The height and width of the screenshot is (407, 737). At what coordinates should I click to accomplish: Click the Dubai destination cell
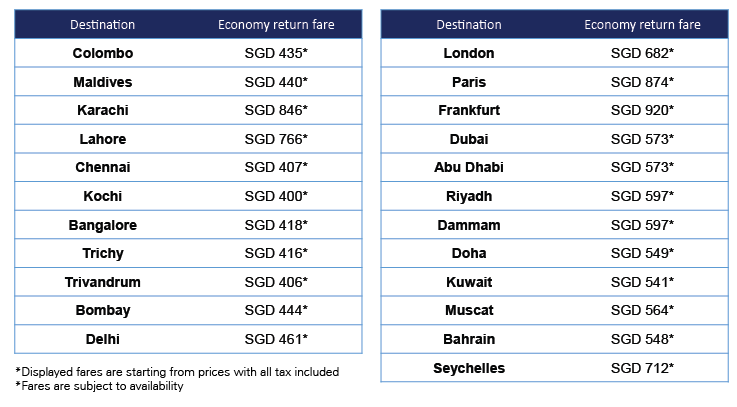468,139
